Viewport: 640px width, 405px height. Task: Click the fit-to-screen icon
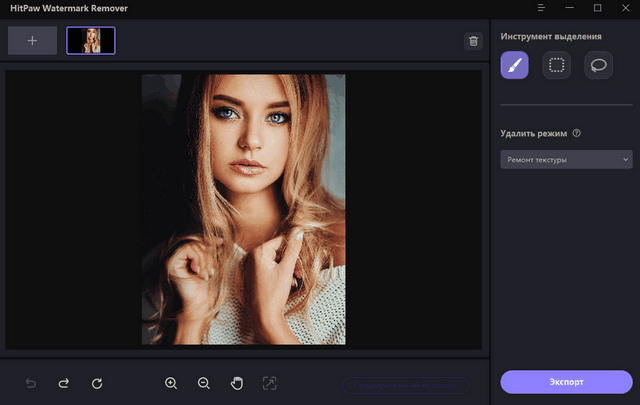click(x=269, y=383)
